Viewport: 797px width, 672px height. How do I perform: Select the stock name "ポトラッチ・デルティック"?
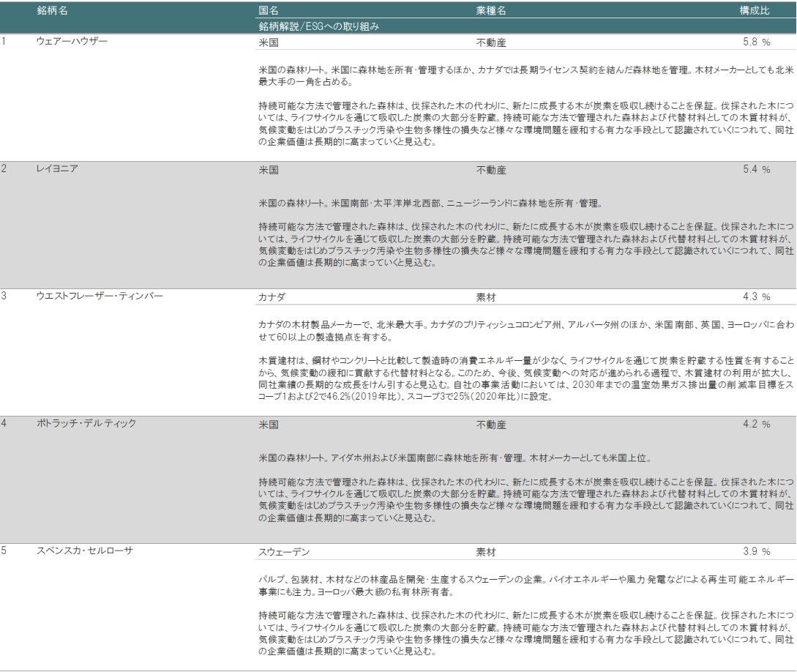click(x=86, y=423)
